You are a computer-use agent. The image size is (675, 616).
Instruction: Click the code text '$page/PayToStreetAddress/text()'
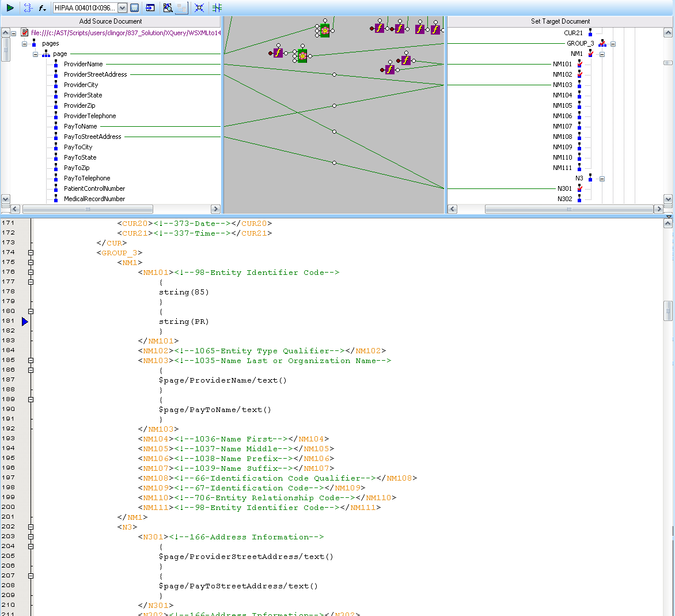(x=238, y=586)
